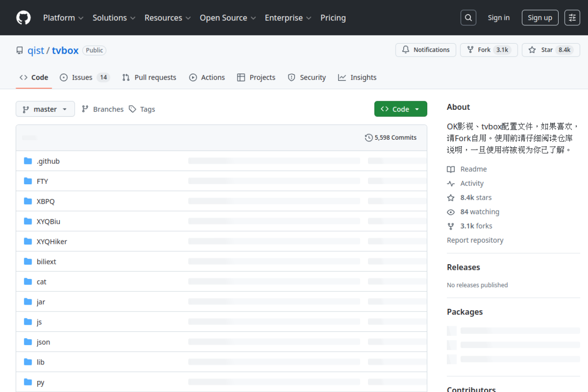Click the Sign up button
The width and height of the screenshot is (588, 392).
coord(540,17)
